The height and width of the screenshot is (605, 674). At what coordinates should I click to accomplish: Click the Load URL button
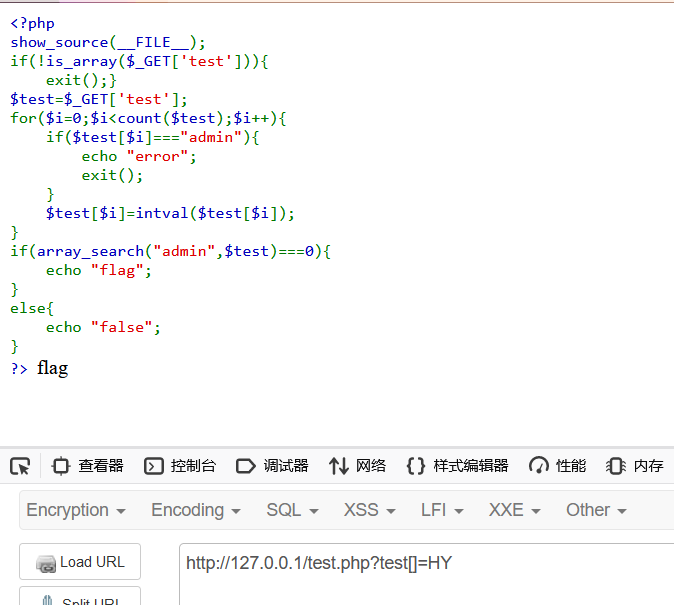pos(80,562)
